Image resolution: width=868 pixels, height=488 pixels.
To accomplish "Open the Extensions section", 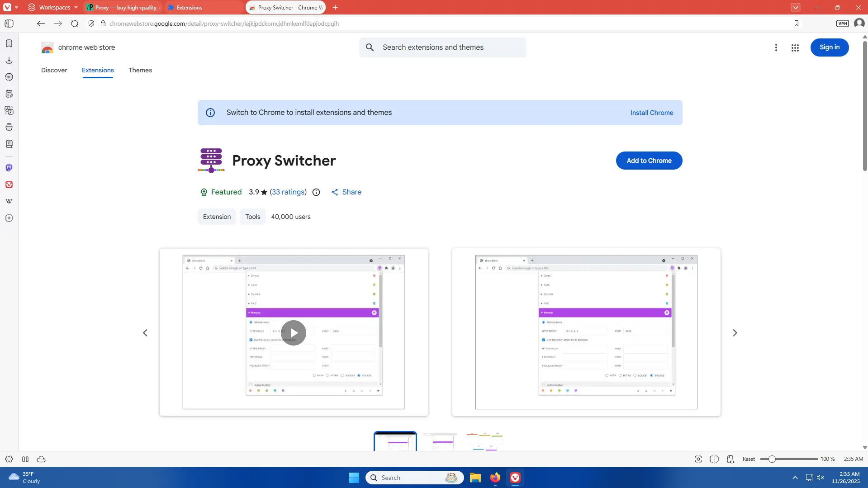I will click(x=98, y=70).
